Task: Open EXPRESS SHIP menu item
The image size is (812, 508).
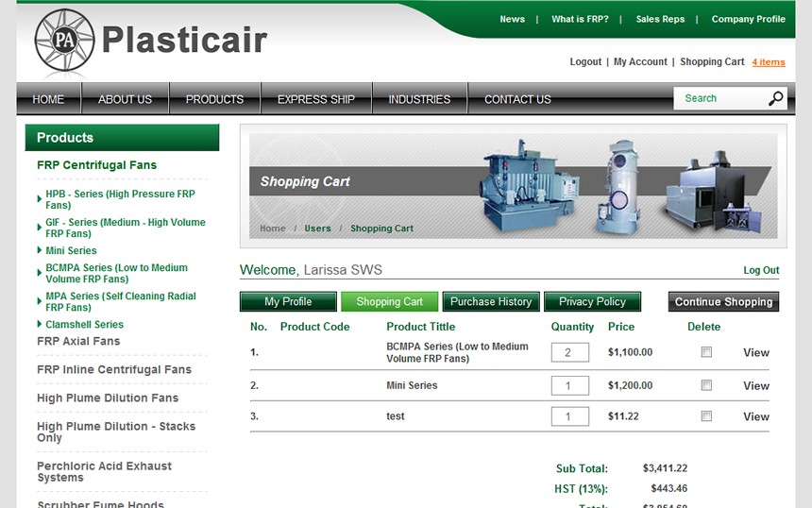Action: 316,99
